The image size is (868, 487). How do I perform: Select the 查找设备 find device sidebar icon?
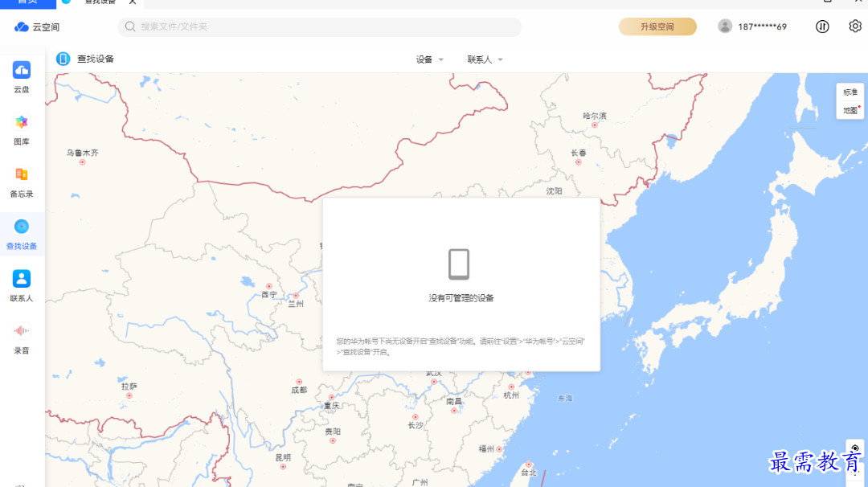(x=22, y=227)
